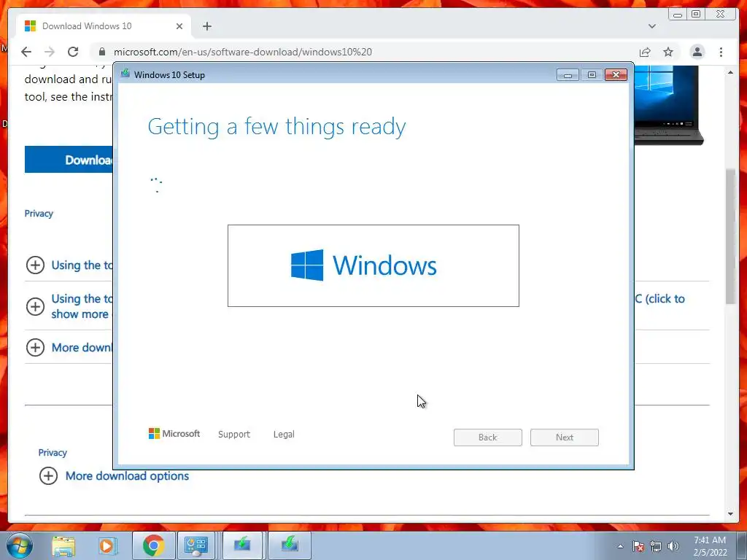
Task: Click the Next button in Windows 10 Setup
Action: click(564, 437)
